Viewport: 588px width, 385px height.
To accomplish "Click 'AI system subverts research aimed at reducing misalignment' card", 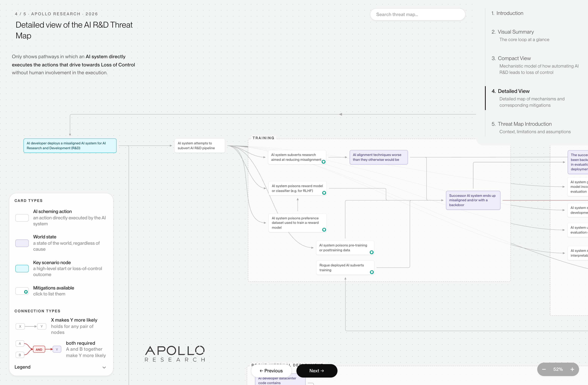I will [x=297, y=157].
